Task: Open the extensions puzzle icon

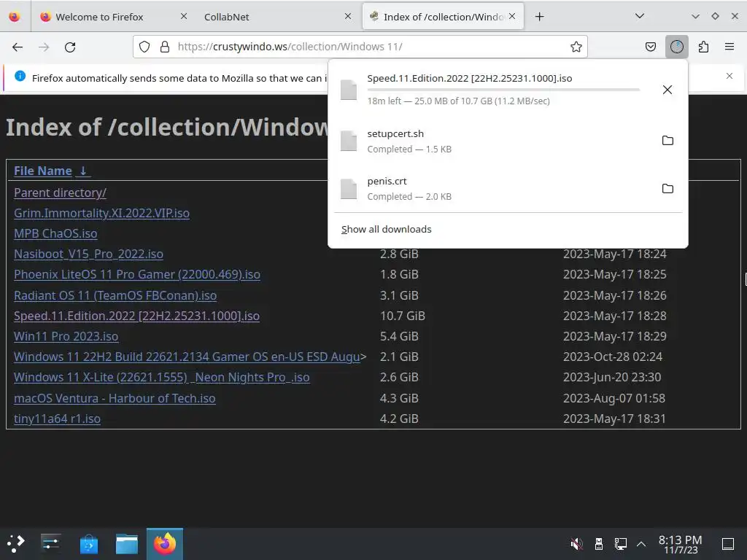Action: tap(703, 47)
